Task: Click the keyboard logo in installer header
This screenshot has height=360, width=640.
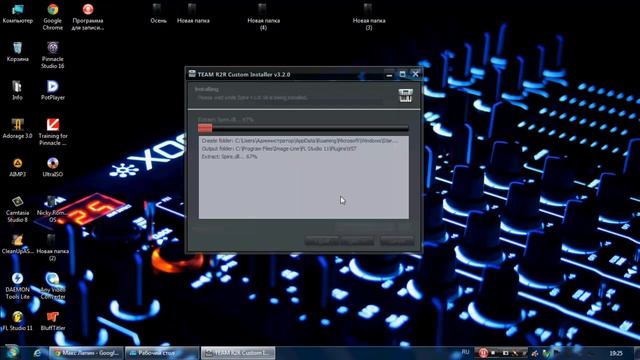Action: click(405, 96)
